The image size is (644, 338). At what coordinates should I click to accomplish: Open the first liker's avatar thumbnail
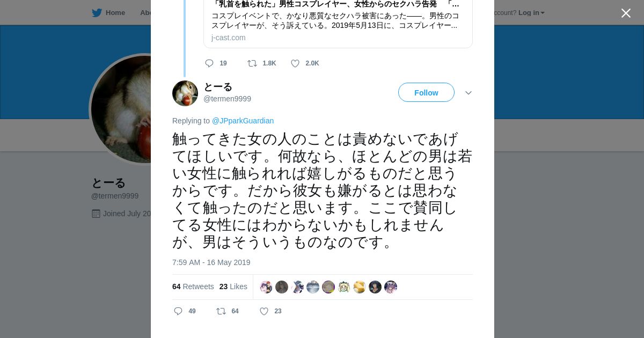click(x=266, y=287)
